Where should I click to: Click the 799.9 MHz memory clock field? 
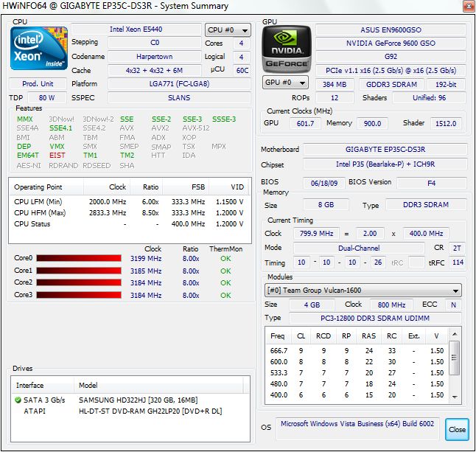(x=317, y=233)
